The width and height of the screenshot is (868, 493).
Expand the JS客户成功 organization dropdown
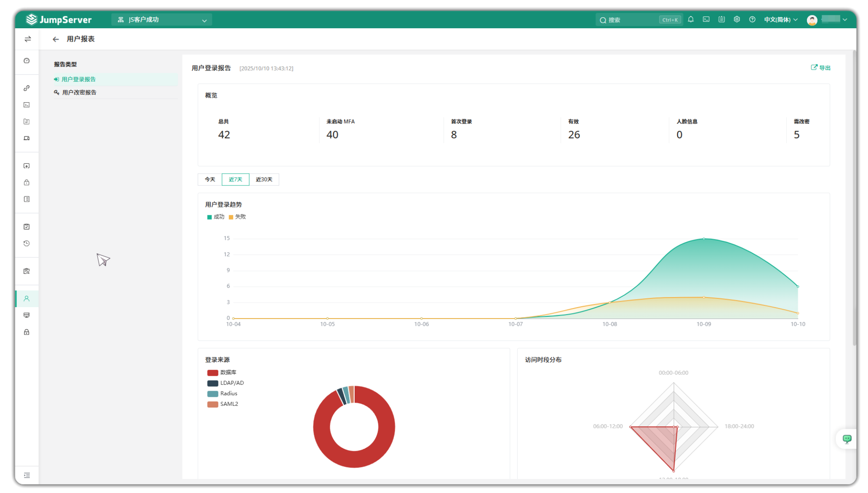pyautogui.click(x=162, y=20)
